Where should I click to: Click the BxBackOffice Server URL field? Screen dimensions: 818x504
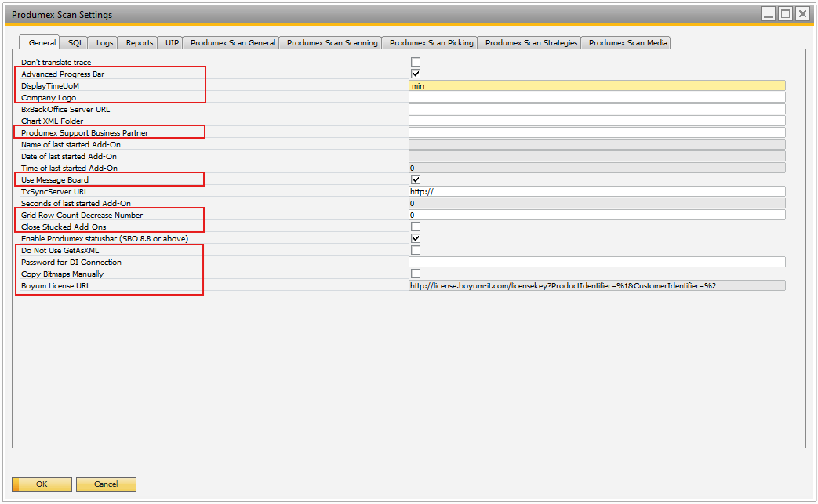597,110
